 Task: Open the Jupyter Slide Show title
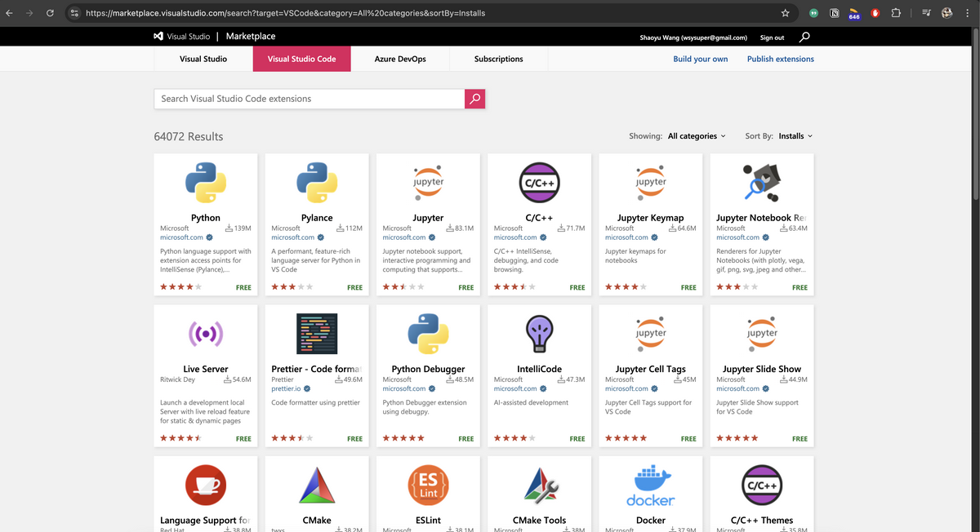pyautogui.click(x=762, y=370)
